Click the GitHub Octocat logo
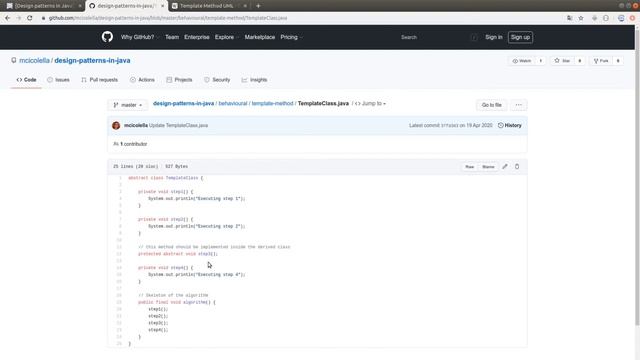 tap(107, 37)
